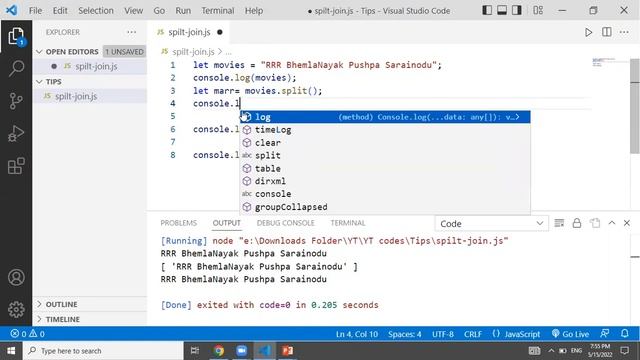Viewport: 640px width, 360px height.
Task: Open editor More Actions ellipsis
Action: click(x=624, y=32)
